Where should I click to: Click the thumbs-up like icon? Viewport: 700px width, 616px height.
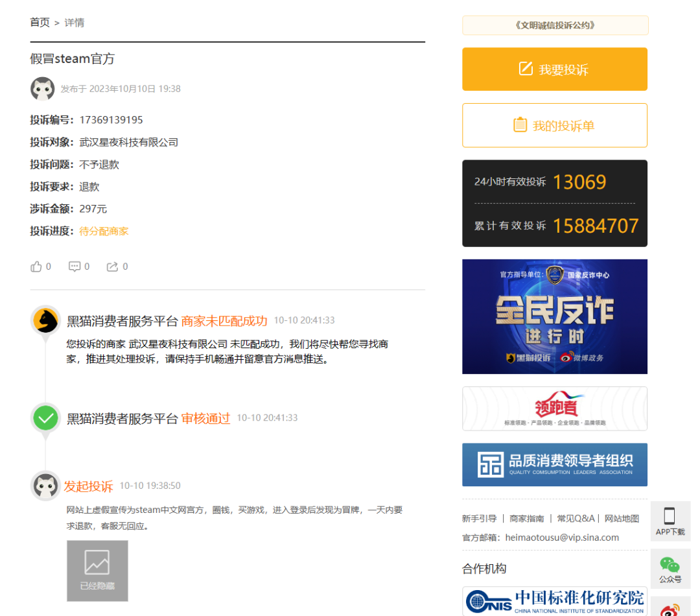36,267
